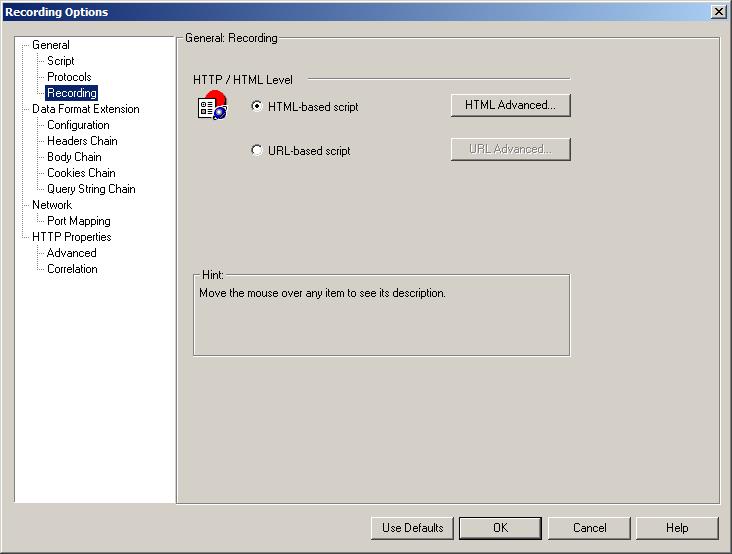
Task: Open the HTML Advanced settings
Action: pos(510,105)
